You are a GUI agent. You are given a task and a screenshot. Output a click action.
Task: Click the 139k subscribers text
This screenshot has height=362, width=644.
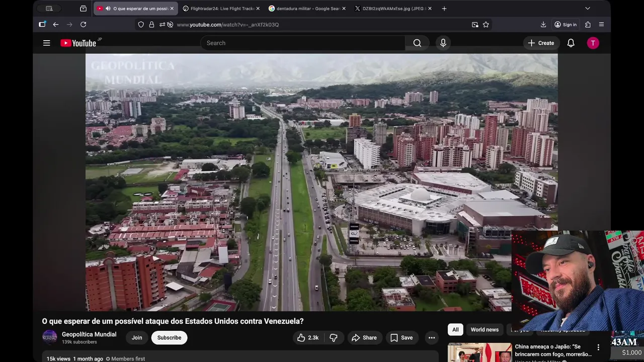79,342
